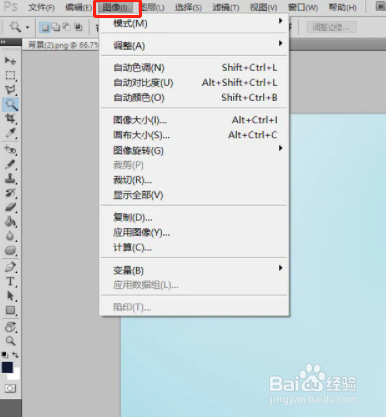Choose New Selection mode in options bar
386x417 pixels.
pyautogui.click(x=44, y=27)
